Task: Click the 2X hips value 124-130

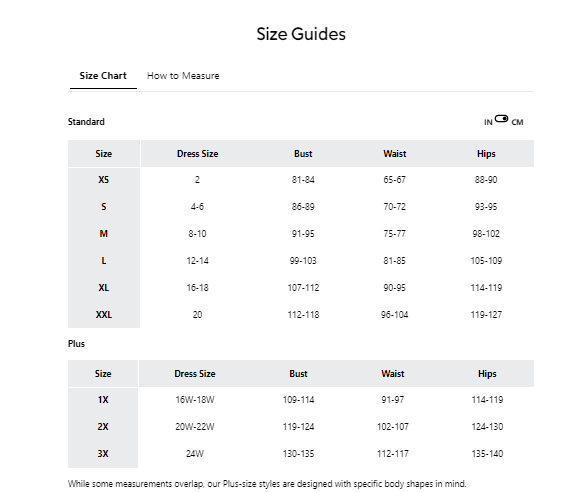Action: point(487,427)
